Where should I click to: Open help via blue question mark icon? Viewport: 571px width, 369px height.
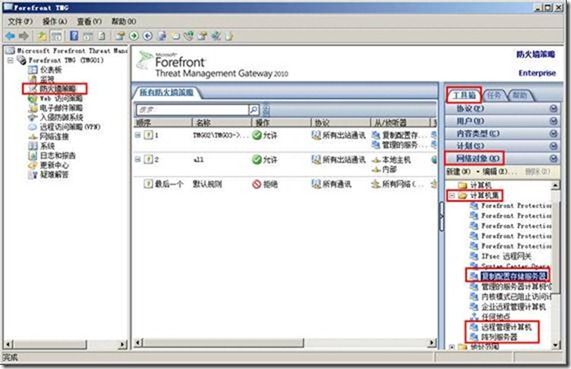click(x=74, y=36)
